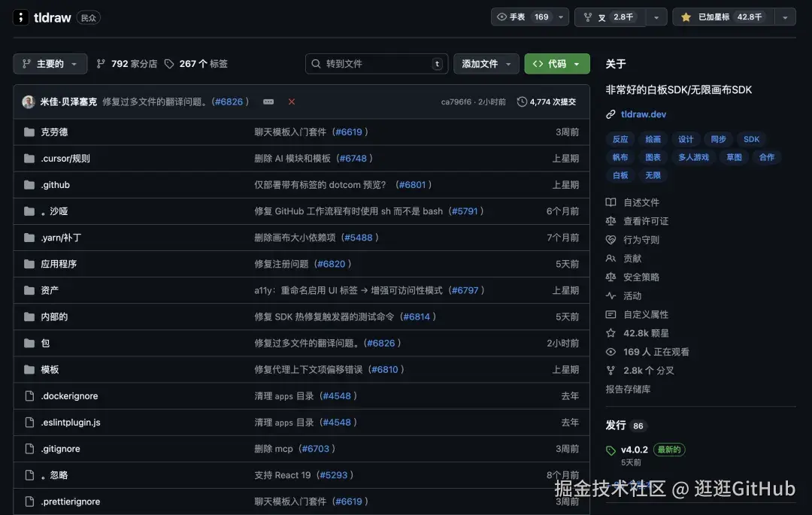Viewport: 812px width, 515px height.
Task: Click the 转到文件 search field
Action: [x=376, y=63]
